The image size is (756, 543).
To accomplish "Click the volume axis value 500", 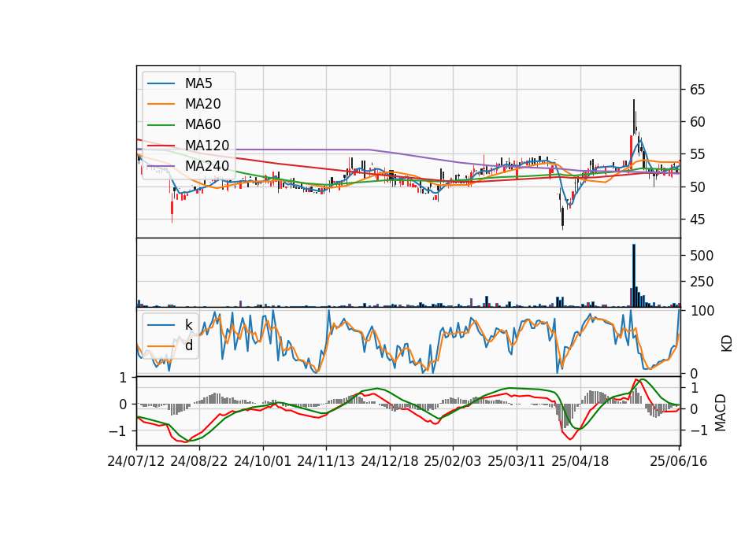I will coord(702,255).
